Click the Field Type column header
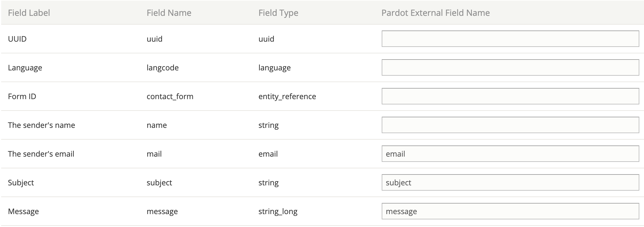This screenshot has height=227, width=644. (278, 13)
